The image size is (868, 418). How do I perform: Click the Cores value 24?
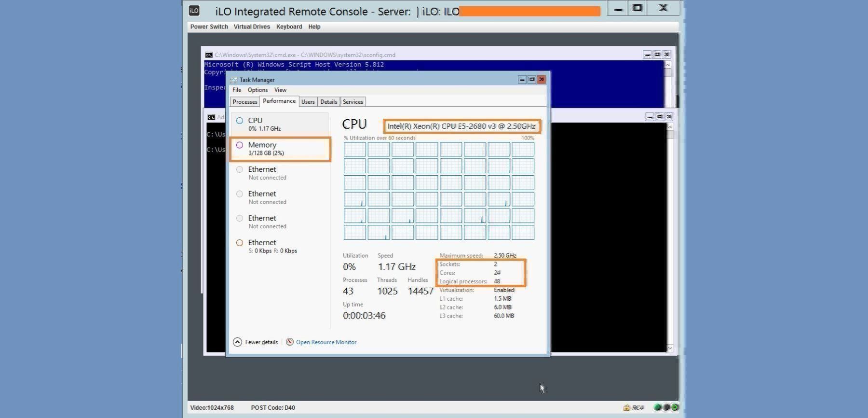point(497,273)
